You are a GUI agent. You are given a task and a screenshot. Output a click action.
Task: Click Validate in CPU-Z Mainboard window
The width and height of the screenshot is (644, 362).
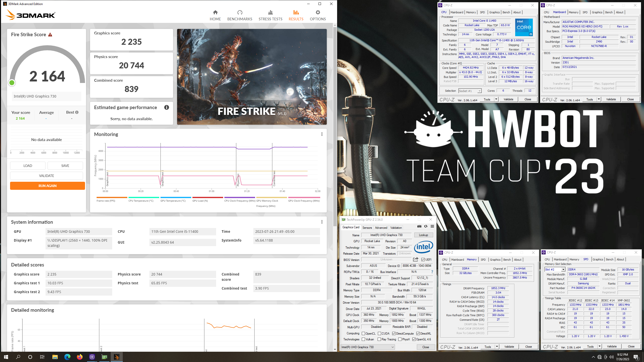coord(611,99)
